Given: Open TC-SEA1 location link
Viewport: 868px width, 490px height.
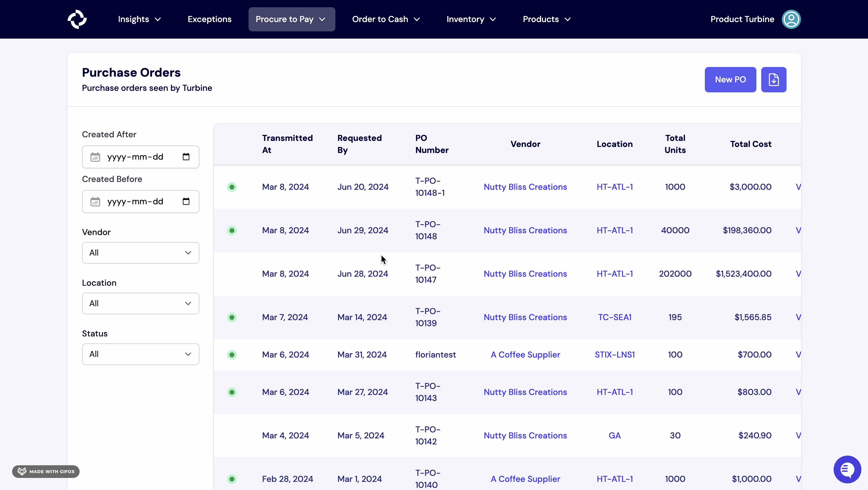Looking at the screenshot, I should point(614,317).
